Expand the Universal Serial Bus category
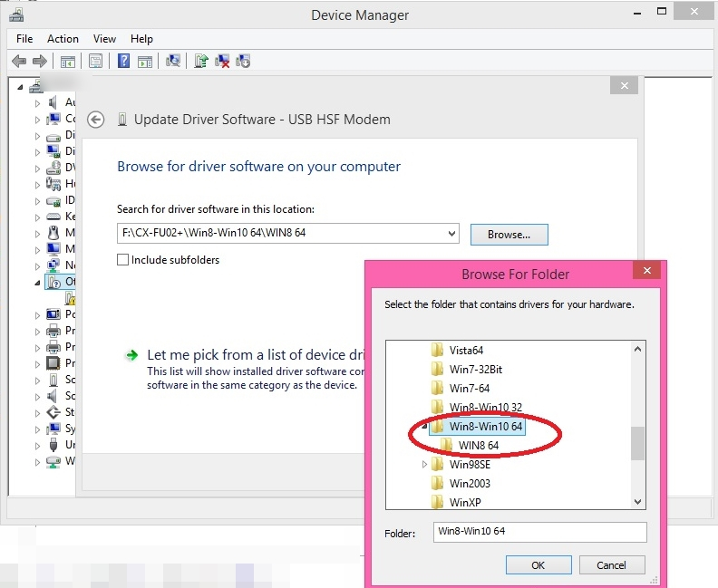718x588 pixels. [37, 446]
